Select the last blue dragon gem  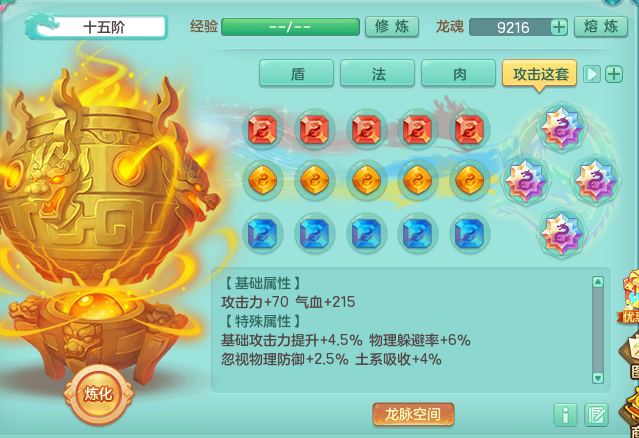point(469,233)
